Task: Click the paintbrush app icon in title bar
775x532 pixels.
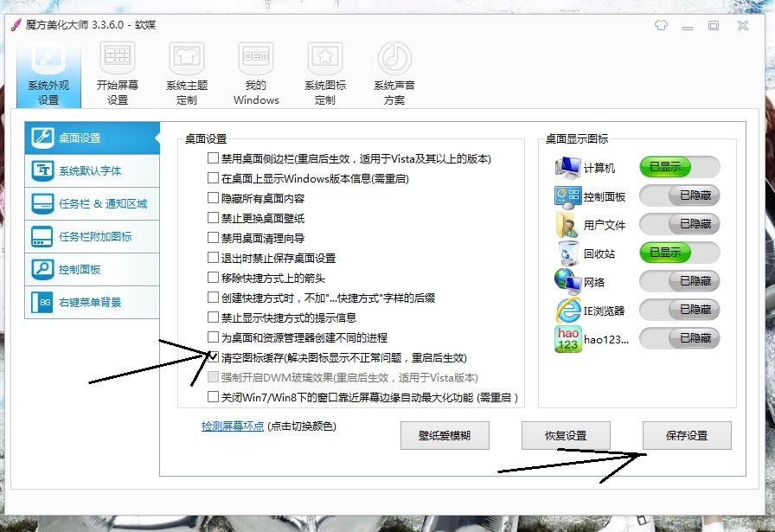Action: pyautogui.click(x=16, y=24)
